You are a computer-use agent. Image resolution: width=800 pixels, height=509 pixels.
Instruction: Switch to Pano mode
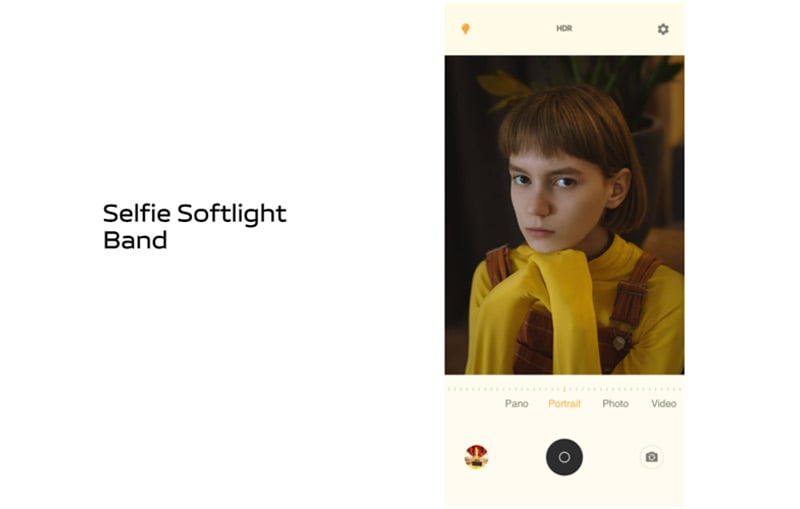(x=516, y=403)
